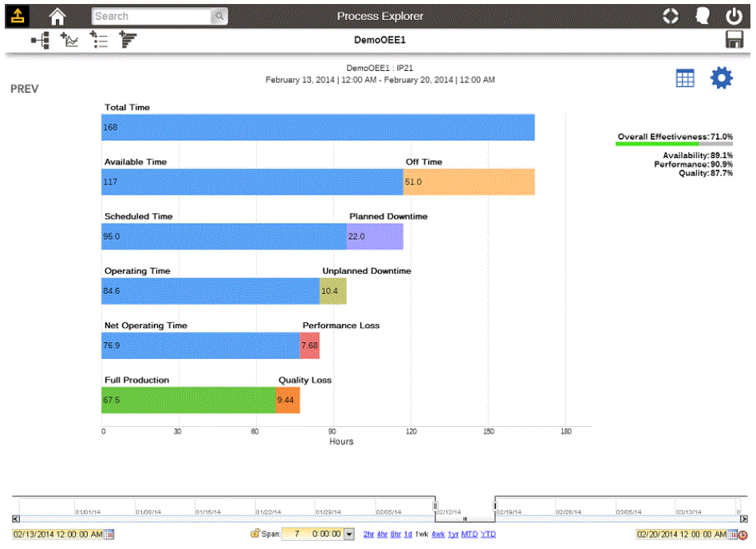Click timeline scroll right arrow
756x549 pixels.
click(744, 519)
